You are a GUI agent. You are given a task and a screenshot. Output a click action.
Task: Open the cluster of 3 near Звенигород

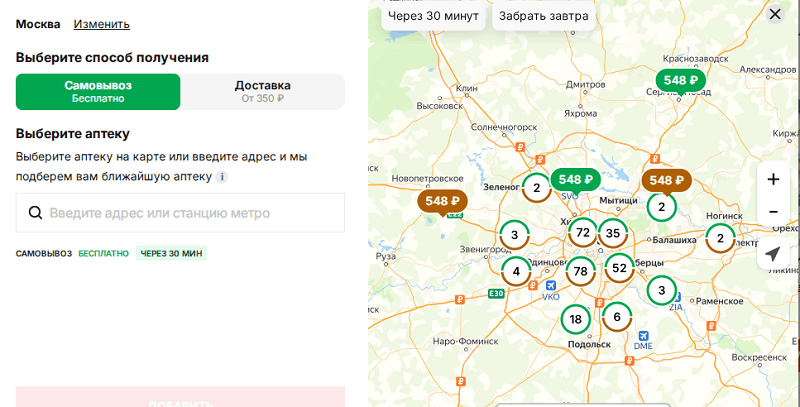click(514, 235)
